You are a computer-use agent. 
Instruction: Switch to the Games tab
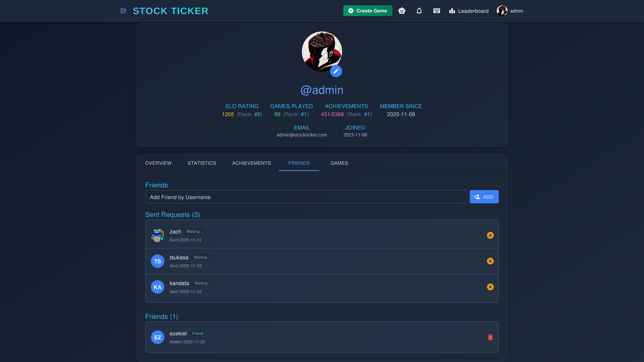(339, 163)
